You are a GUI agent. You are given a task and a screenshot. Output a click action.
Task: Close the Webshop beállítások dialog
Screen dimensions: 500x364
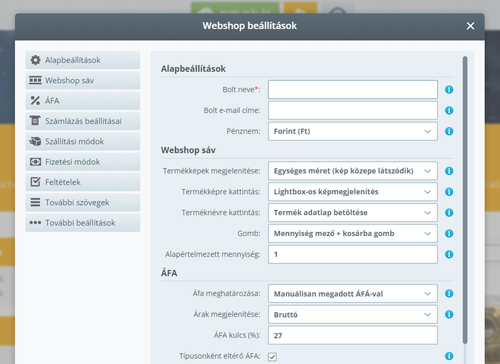470,26
